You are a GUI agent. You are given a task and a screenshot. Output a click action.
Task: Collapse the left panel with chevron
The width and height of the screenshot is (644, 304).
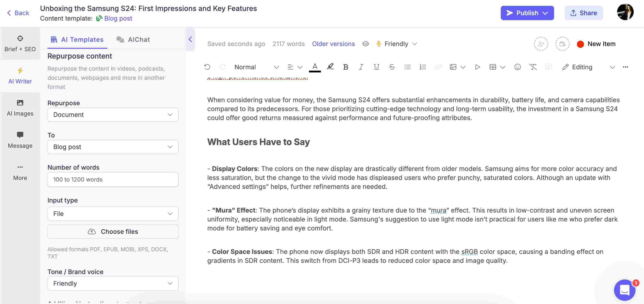190,39
